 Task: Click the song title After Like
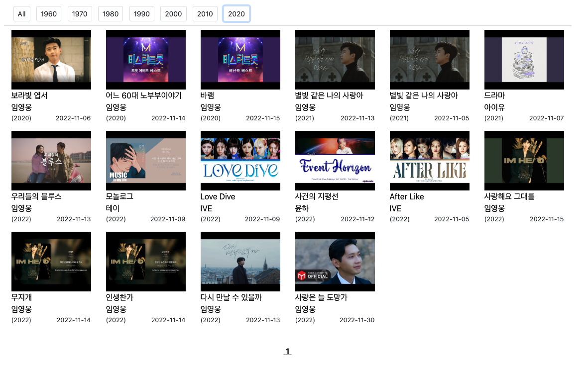pos(407,196)
